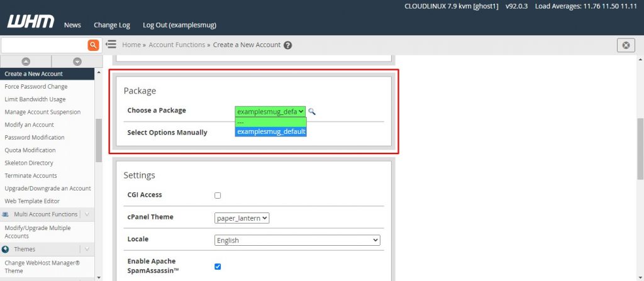The height and width of the screenshot is (281, 644).
Task: Open Change WebHost Manager Theme
Action: (42, 267)
